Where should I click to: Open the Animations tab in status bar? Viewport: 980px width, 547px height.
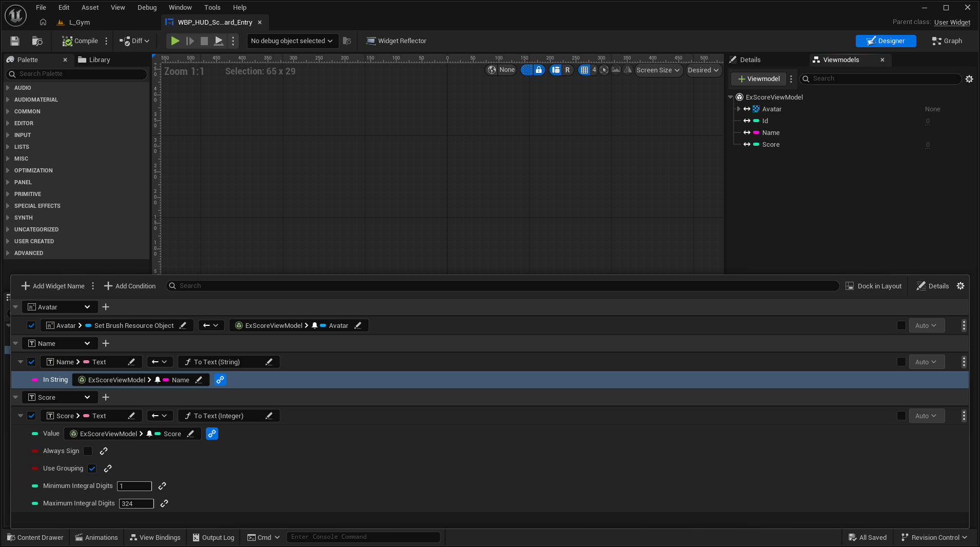click(97, 538)
